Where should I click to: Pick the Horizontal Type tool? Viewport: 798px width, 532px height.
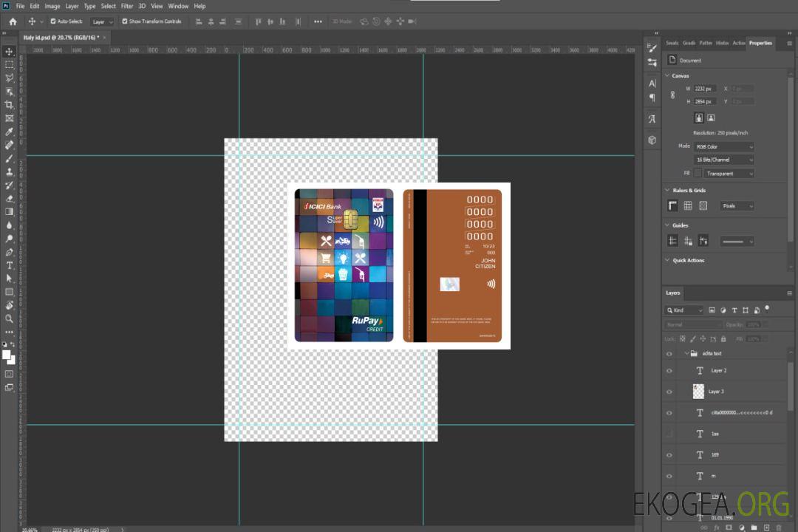tap(10, 265)
